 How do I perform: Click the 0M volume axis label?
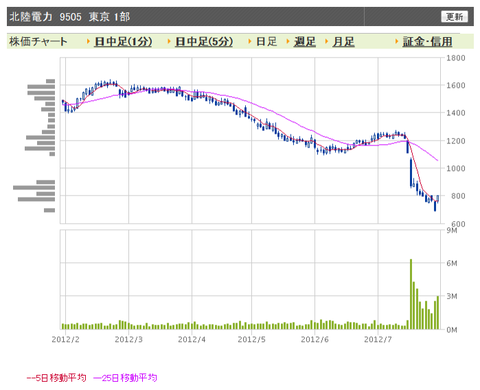point(452,330)
